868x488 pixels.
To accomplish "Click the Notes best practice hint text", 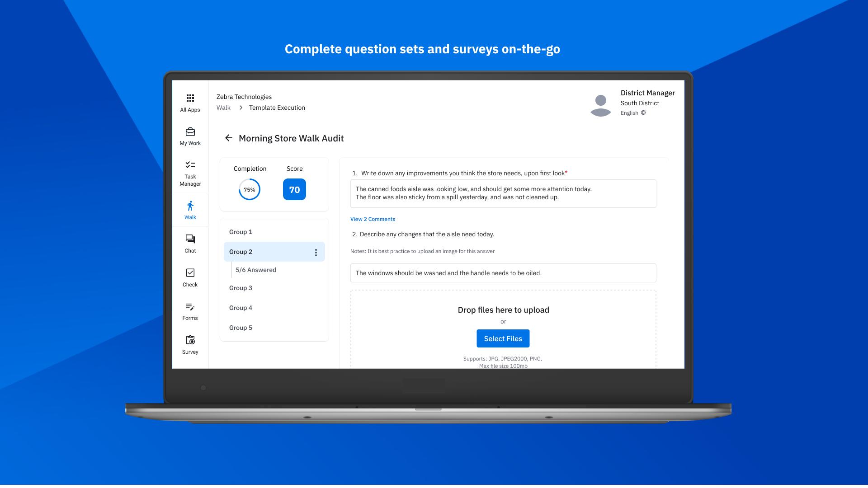I will click(422, 251).
